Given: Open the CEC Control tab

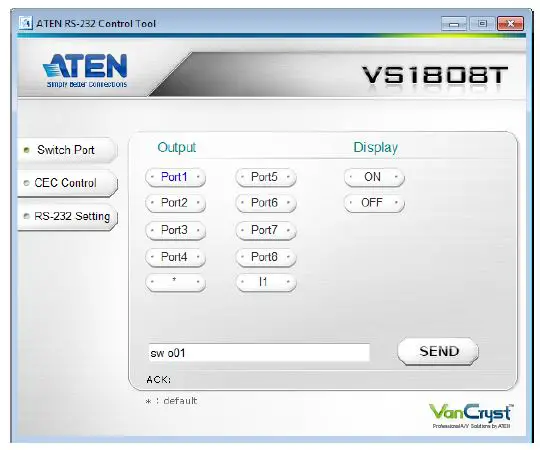Looking at the screenshot, I should click(x=67, y=183).
